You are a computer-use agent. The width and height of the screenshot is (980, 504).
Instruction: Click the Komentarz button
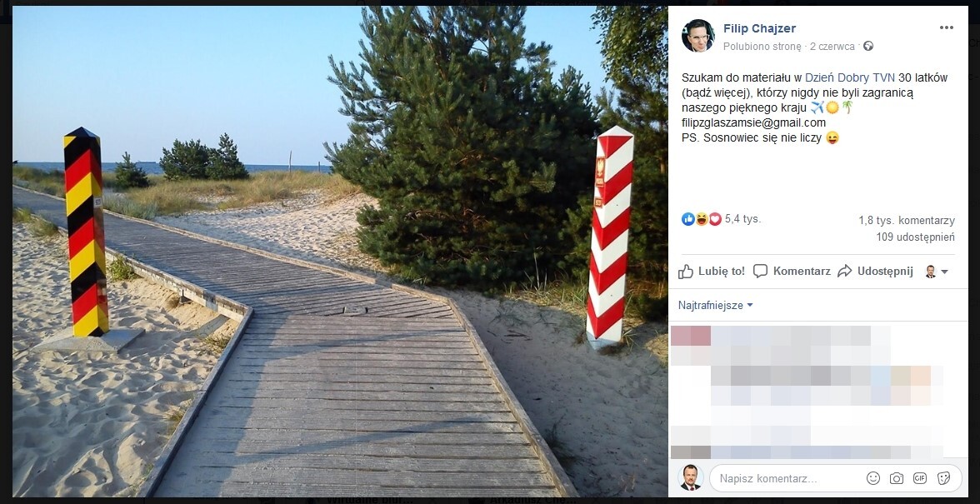(x=792, y=271)
